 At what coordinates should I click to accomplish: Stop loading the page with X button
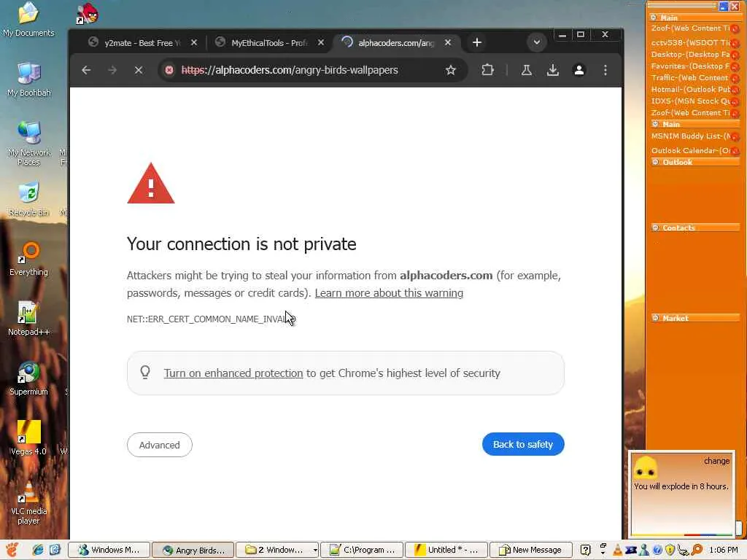click(139, 71)
